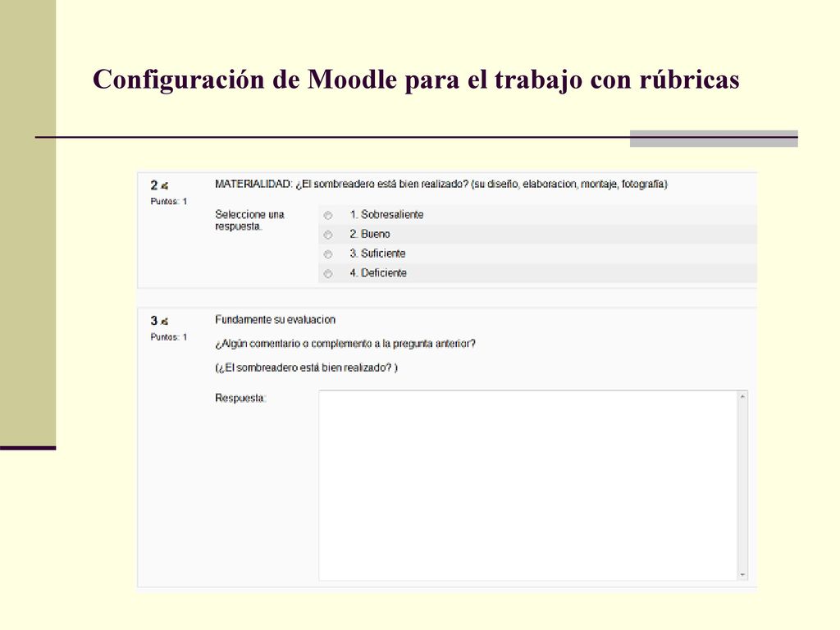Viewport: 840px width, 630px height.
Task: Click the answer label '3. Suficiente'
Action: click(377, 253)
